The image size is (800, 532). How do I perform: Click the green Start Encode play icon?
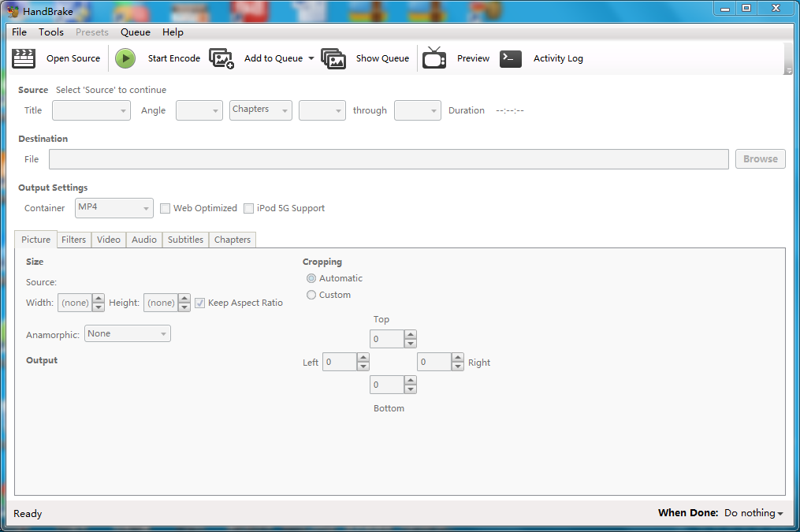coord(125,58)
